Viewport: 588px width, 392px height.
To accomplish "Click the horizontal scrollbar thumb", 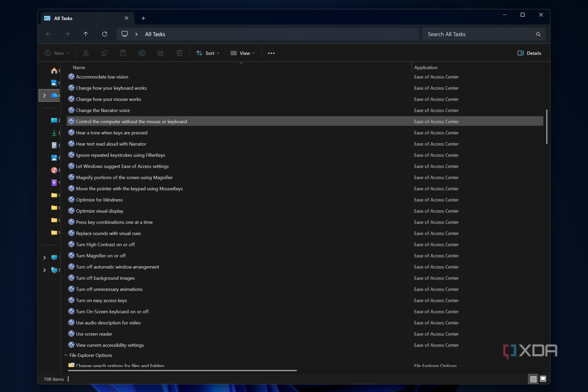I will pyautogui.click(x=182, y=371).
